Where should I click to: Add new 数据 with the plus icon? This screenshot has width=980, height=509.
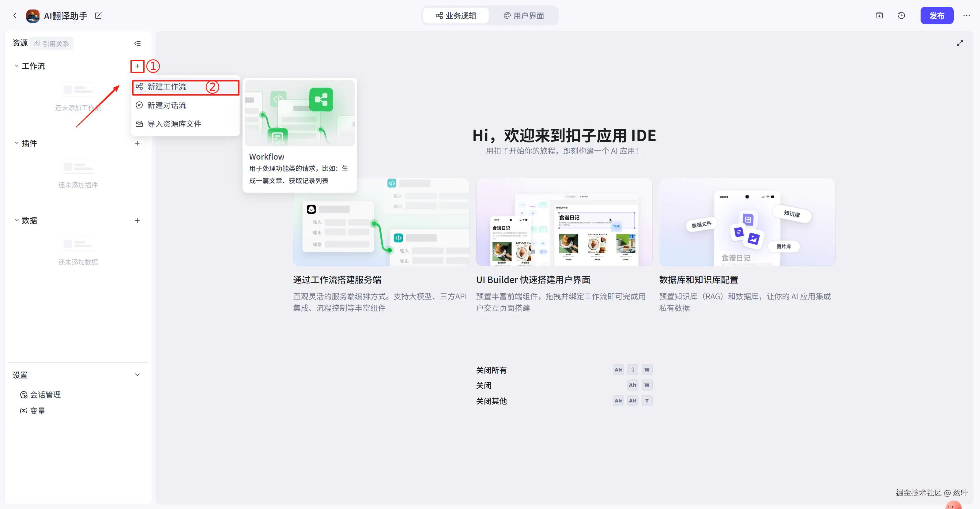pyautogui.click(x=137, y=221)
